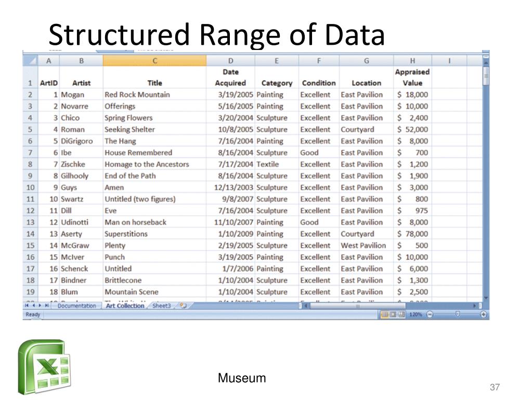Click the zoom in plus button
The image size is (532, 406).
pyautogui.click(x=484, y=314)
